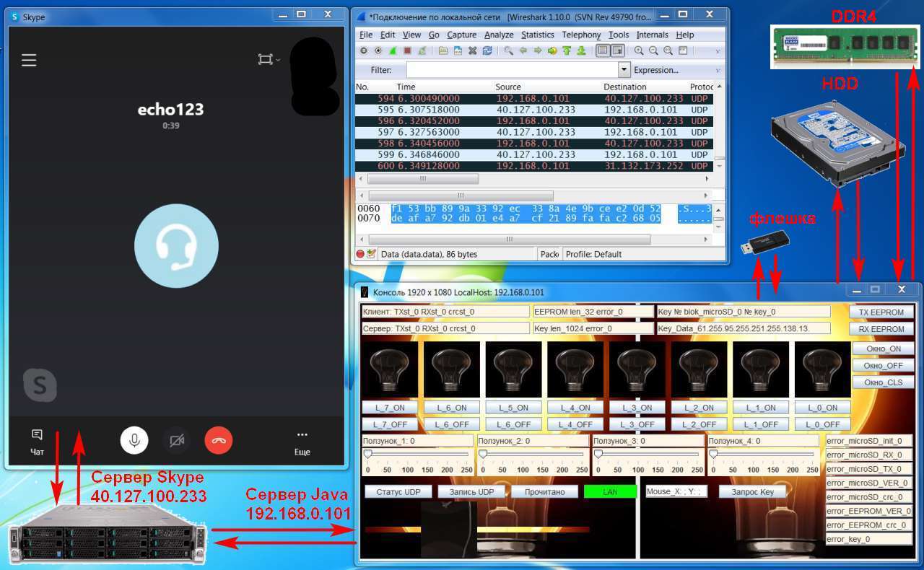924x570 pixels.
Task: Click the Wireshark go to last packet icon
Action: (581, 51)
